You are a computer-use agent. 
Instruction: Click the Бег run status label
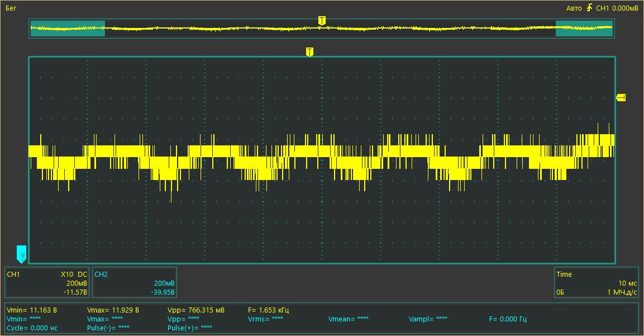[11, 8]
